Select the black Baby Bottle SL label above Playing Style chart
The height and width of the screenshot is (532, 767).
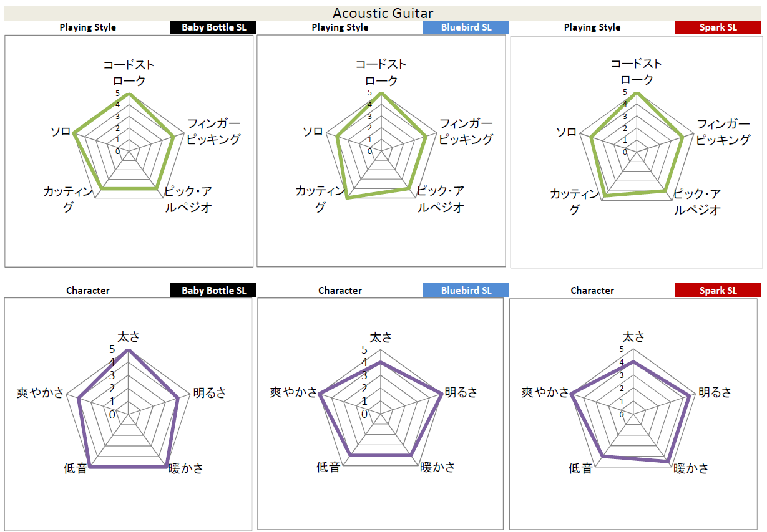(x=213, y=27)
